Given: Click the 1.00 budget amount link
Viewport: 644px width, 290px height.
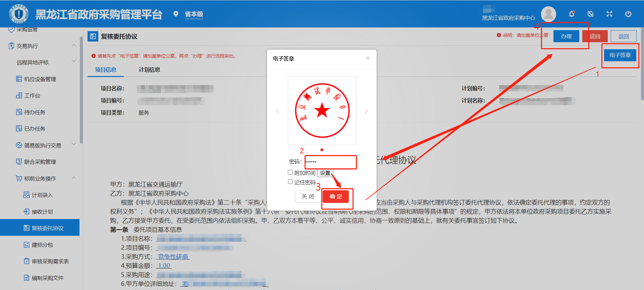Looking at the screenshot, I should click(164, 266).
